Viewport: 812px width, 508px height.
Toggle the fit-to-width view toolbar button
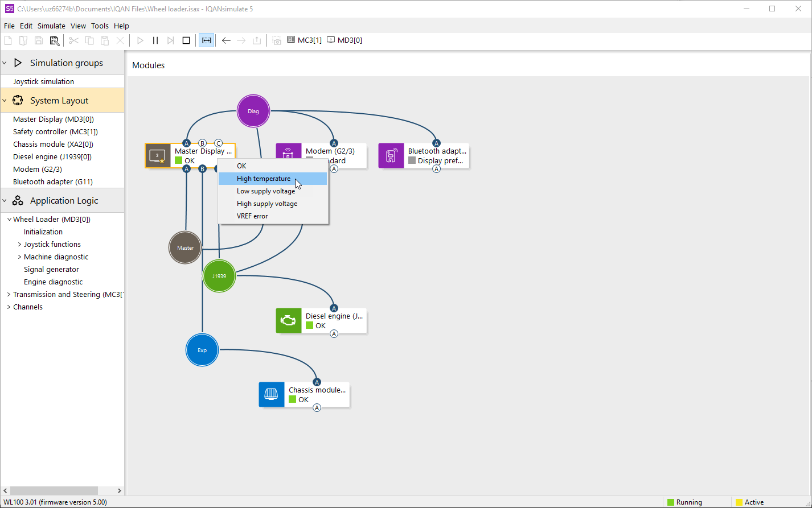pos(206,40)
